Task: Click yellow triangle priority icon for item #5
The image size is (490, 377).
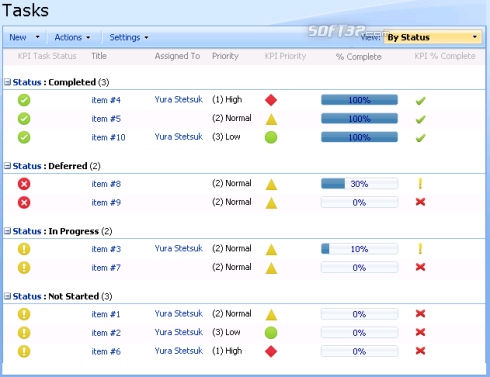Action: coord(271,119)
